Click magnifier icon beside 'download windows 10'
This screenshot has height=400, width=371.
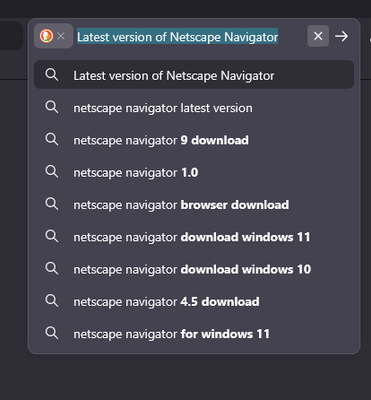(x=52, y=269)
